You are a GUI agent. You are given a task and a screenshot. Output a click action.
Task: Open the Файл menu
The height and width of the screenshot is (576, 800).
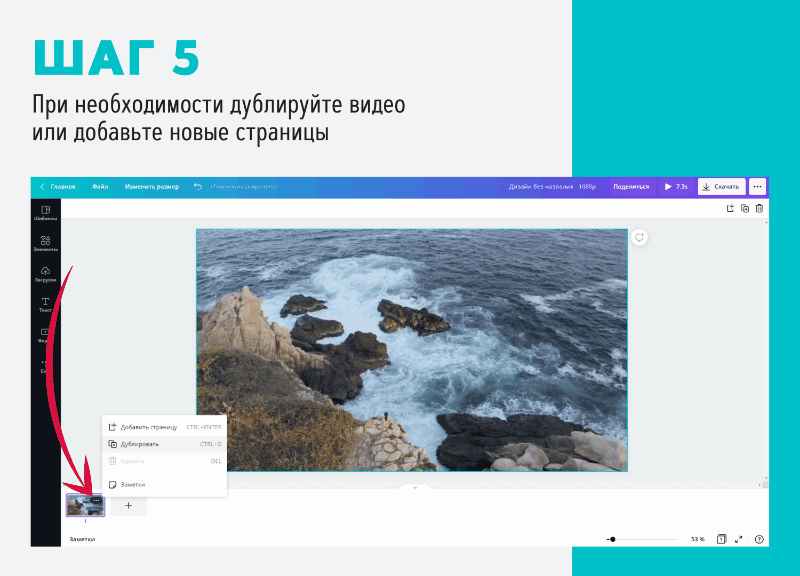tap(100, 187)
